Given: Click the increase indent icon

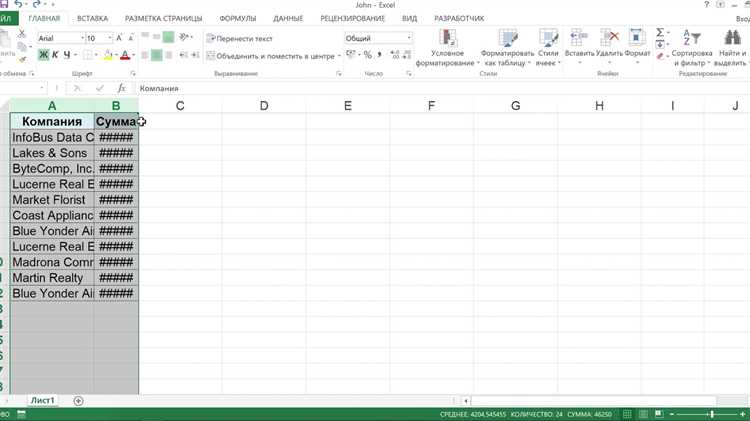Looking at the screenshot, I should pyautogui.click(x=195, y=55).
